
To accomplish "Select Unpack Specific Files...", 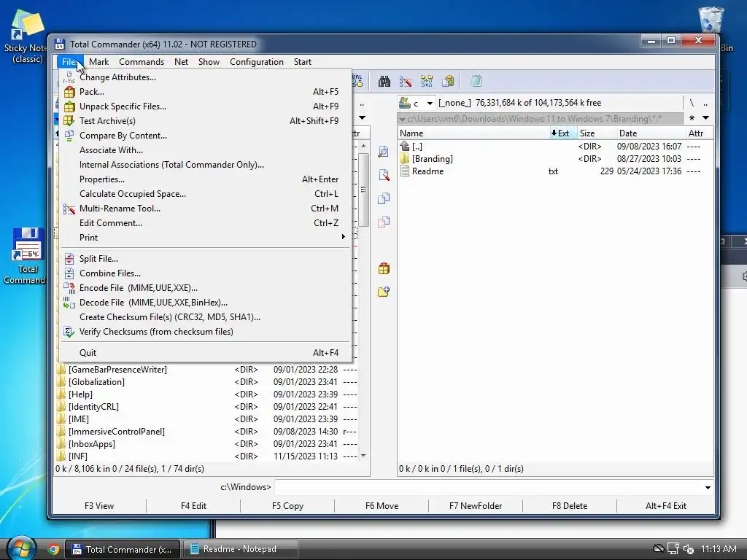I will tap(205, 106).
